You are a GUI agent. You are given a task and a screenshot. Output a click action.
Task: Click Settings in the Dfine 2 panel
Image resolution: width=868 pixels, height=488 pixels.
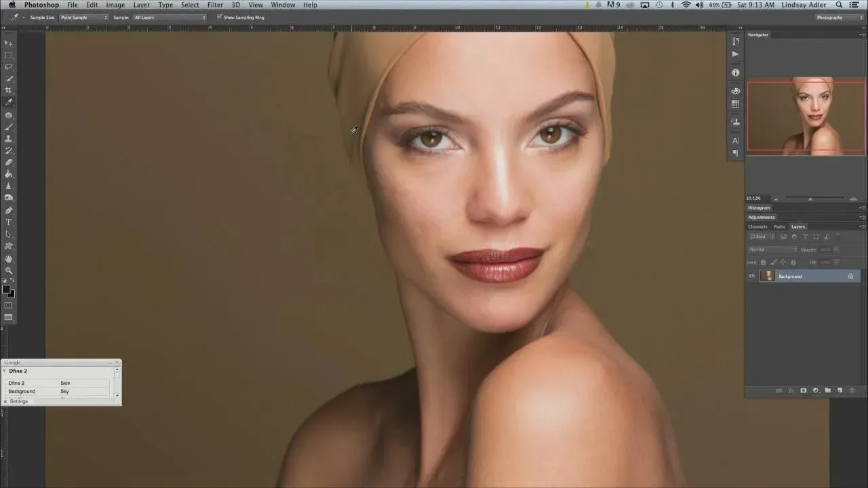click(x=19, y=401)
